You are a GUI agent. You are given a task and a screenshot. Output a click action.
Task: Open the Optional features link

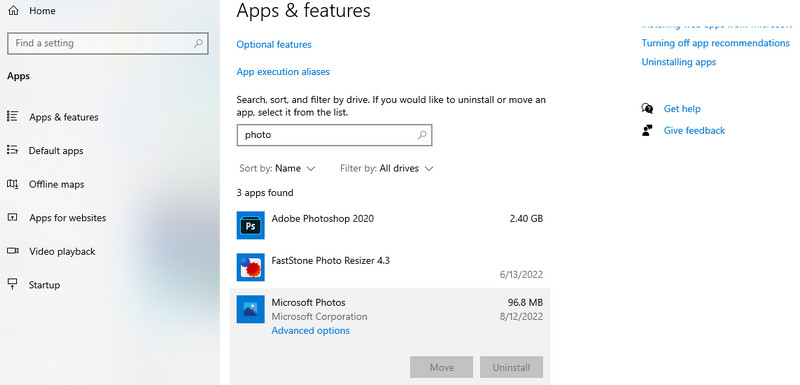pyautogui.click(x=274, y=45)
